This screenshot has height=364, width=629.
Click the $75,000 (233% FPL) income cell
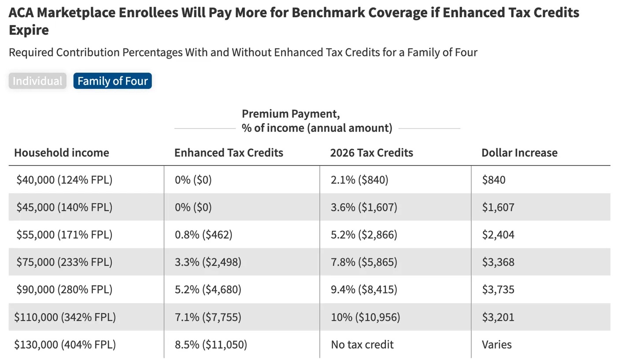64,262
